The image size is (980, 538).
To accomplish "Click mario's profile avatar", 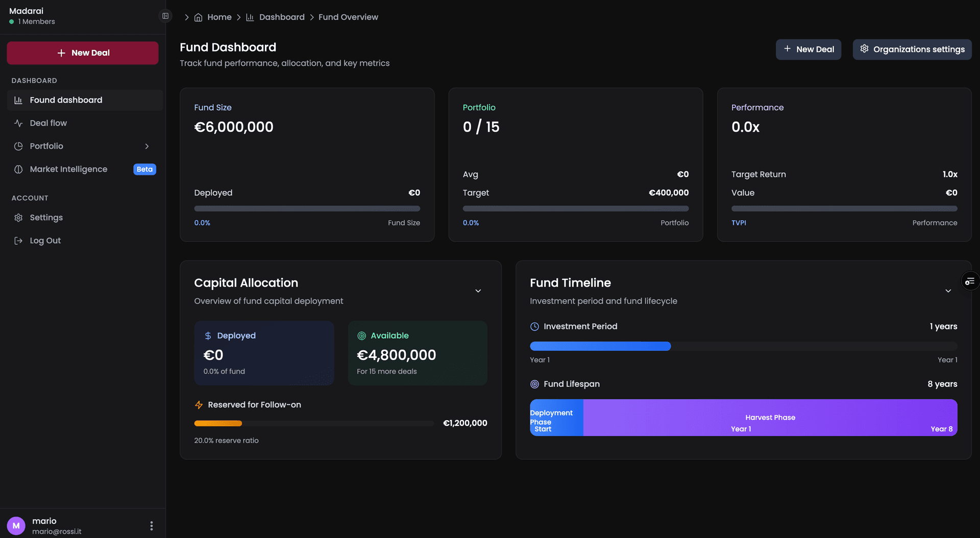I will point(16,525).
